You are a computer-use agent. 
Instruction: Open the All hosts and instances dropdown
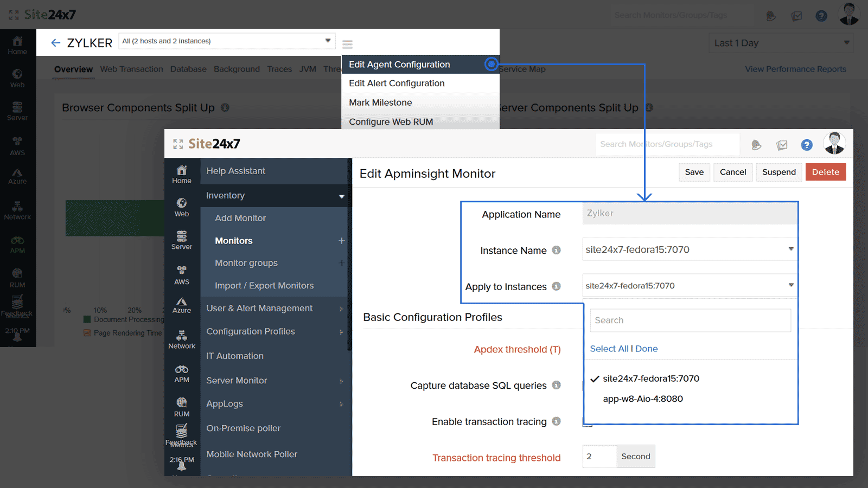pyautogui.click(x=227, y=41)
